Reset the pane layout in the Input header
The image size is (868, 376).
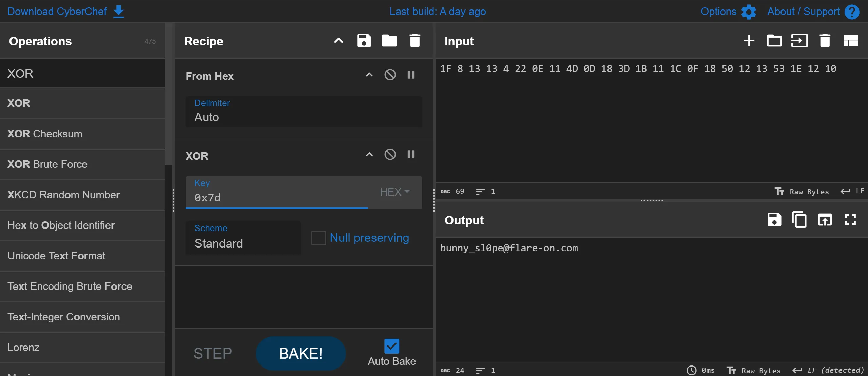pyautogui.click(x=850, y=41)
